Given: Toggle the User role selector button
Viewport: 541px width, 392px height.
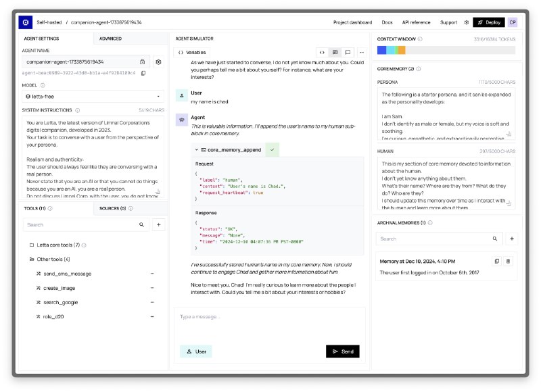Looking at the screenshot, I should tap(195, 351).
